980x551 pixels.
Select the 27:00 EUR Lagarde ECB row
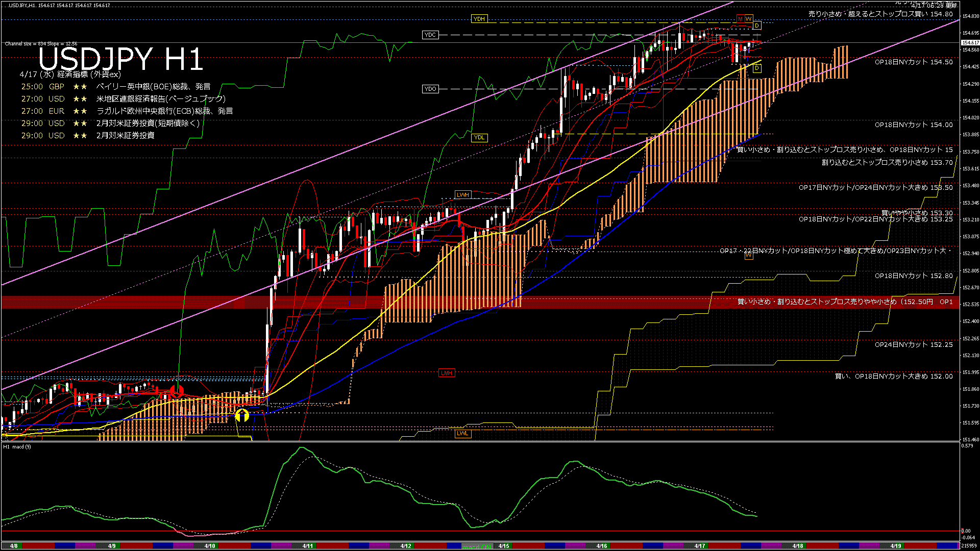pyautogui.click(x=127, y=111)
